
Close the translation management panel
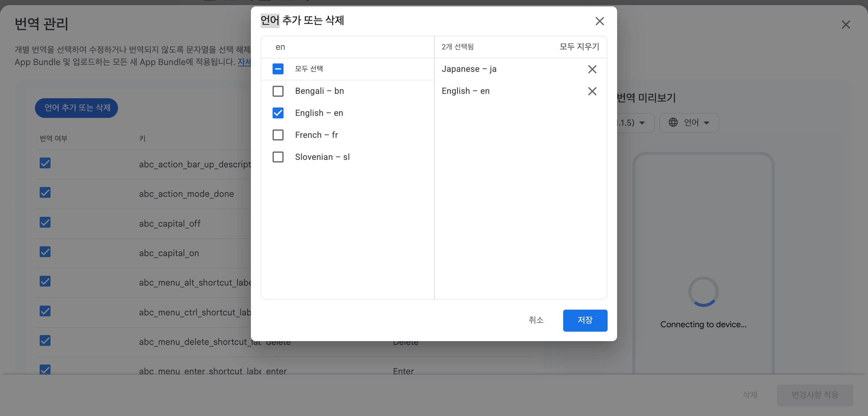[846, 24]
